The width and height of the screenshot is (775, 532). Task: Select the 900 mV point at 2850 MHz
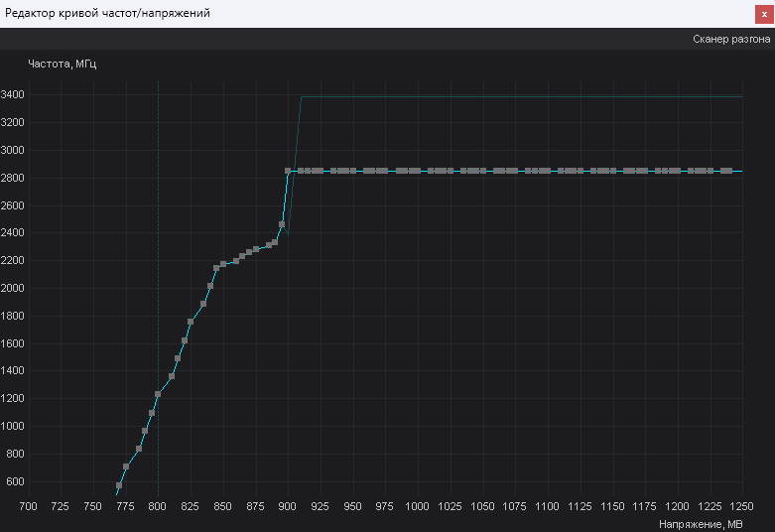click(x=288, y=171)
